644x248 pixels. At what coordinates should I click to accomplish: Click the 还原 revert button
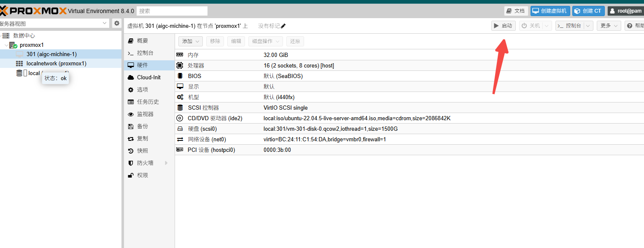click(295, 41)
